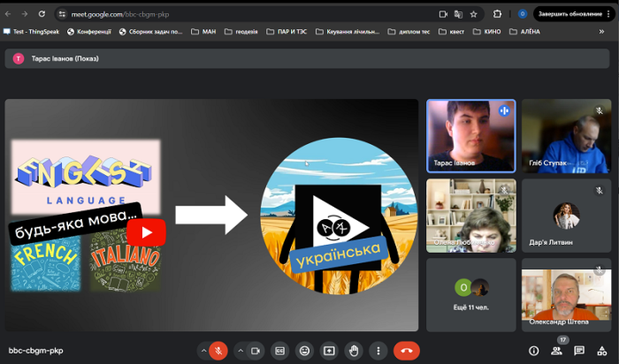Send an emoji reaction

[305, 350]
